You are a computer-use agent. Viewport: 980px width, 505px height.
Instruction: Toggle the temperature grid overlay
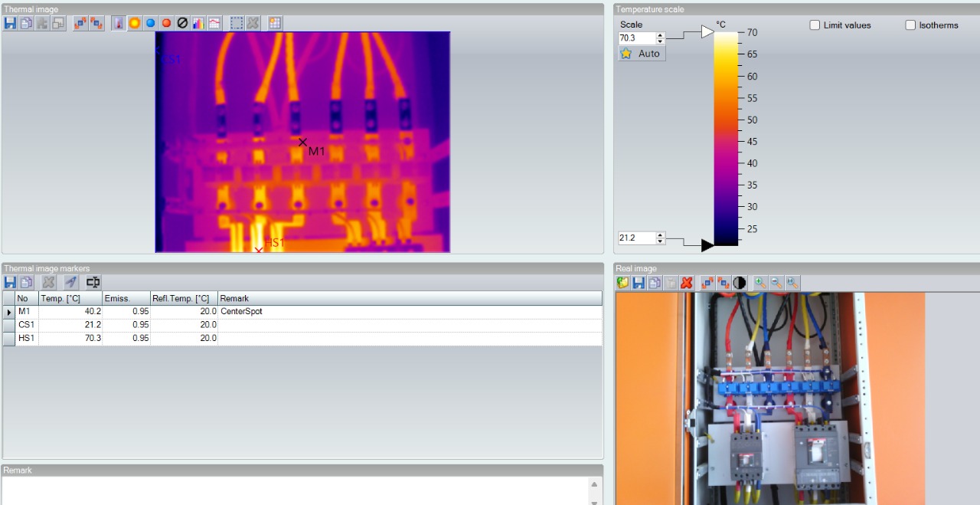[x=274, y=23]
